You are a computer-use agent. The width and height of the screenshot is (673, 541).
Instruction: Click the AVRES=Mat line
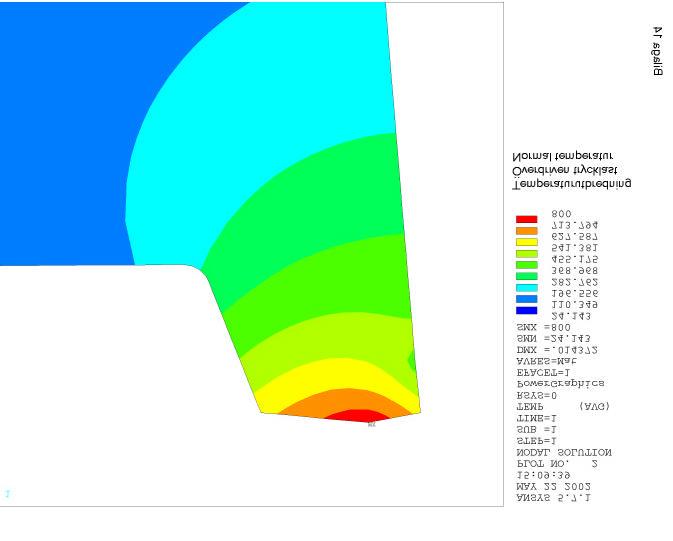(547, 362)
